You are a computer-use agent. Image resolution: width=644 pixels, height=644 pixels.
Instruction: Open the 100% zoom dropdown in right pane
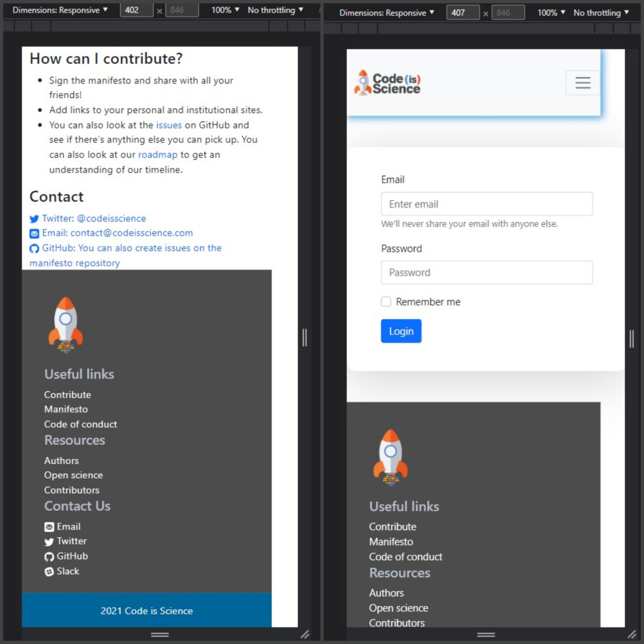[x=551, y=13]
